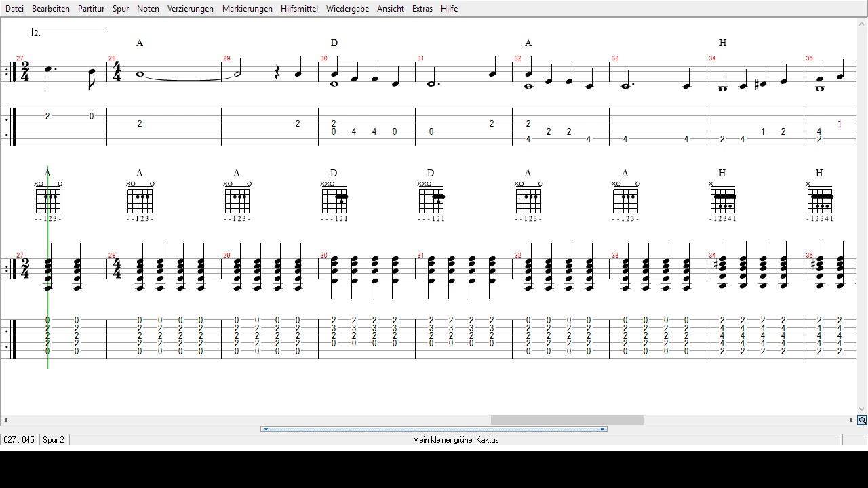Select the A chord diagram above measure 29
Image resolution: width=868 pixels, height=488 pixels.
[237, 201]
